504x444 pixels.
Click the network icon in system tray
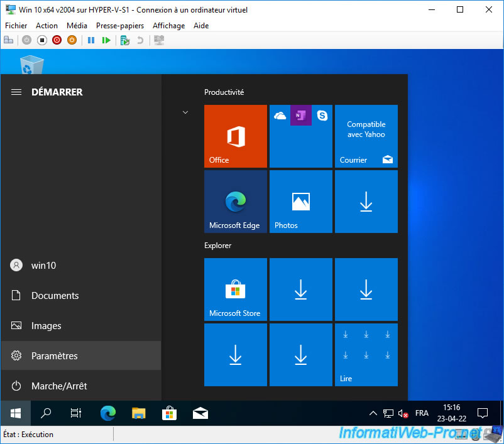(x=388, y=413)
